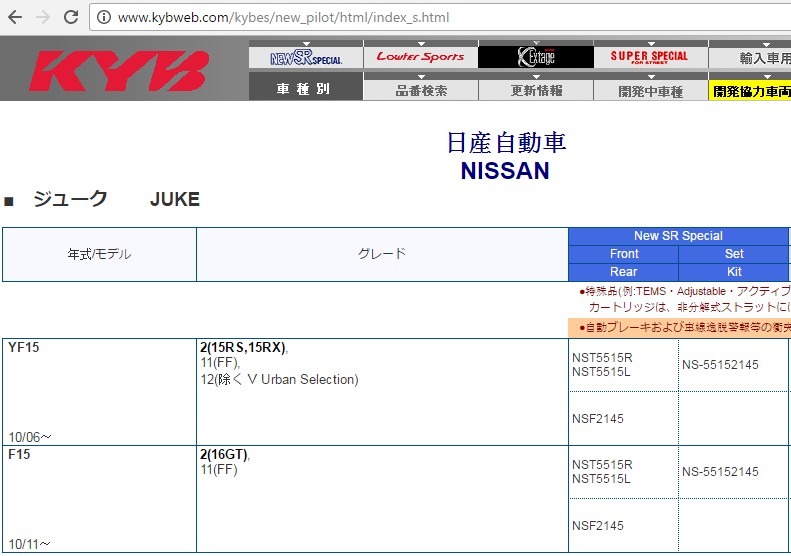Click the New SR Special table header
The width and height of the screenshot is (791, 556).
pyautogui.click(x=679, y=236)
